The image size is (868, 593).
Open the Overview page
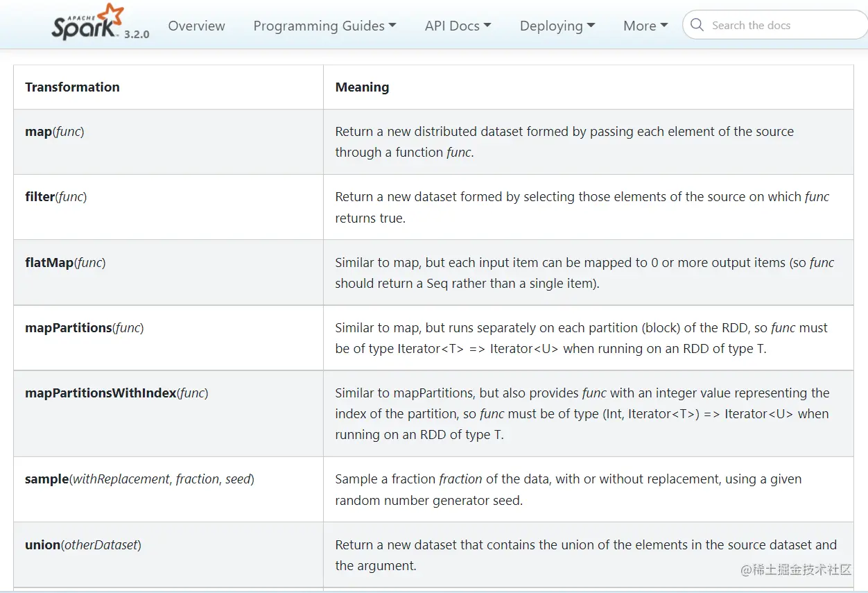click(x=196, y=26)
